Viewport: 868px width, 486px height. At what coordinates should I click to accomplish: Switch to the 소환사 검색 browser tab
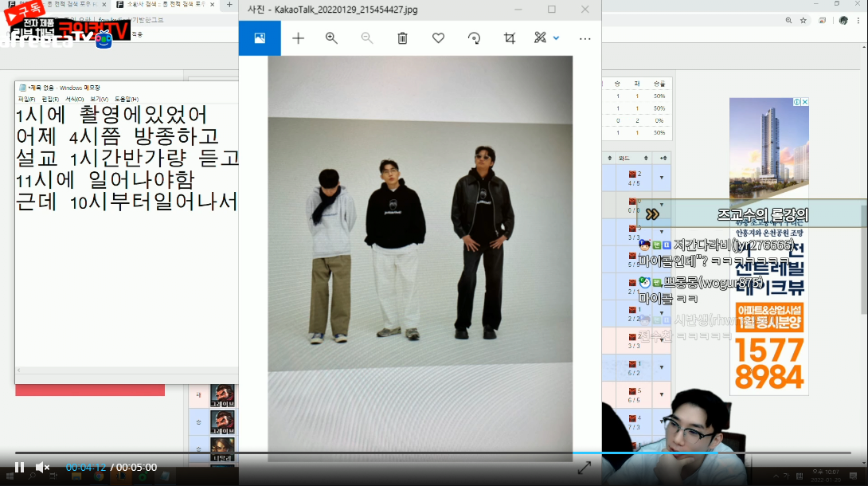point(165,5)
